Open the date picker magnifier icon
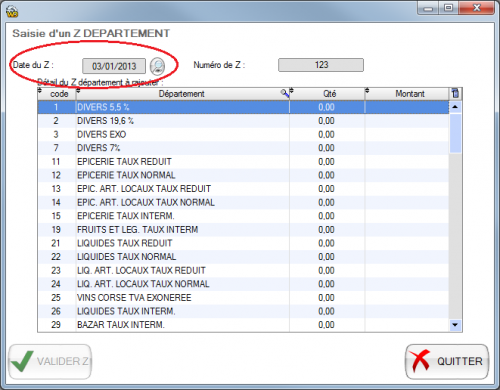This screenshot has width=500, height=390. [157, 66]
